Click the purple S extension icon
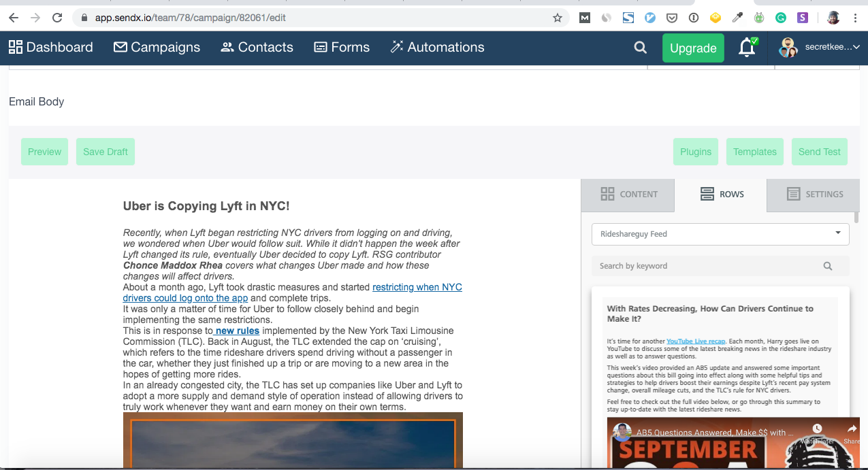Screen dimensions: 868x470 (x=803, y=18)
